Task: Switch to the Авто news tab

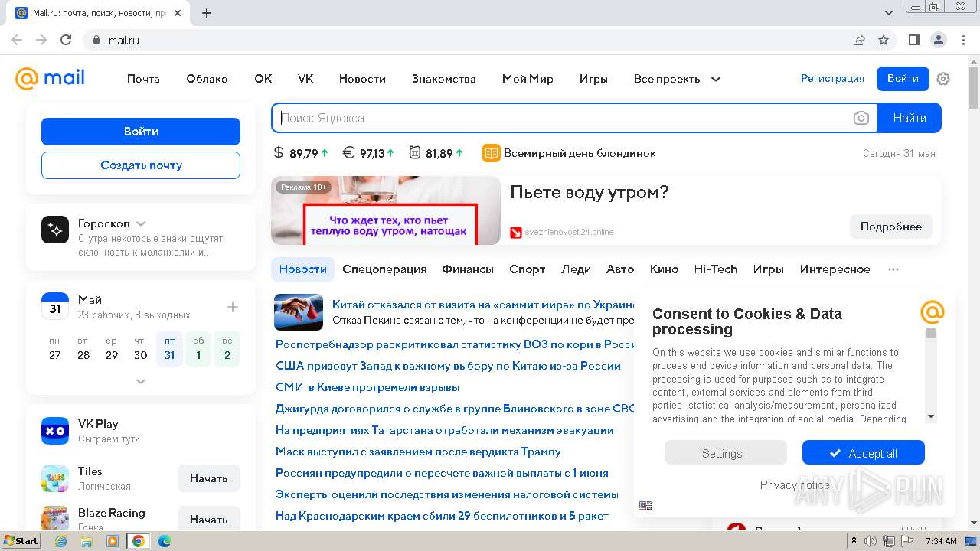Action: [x=620, y=269]
